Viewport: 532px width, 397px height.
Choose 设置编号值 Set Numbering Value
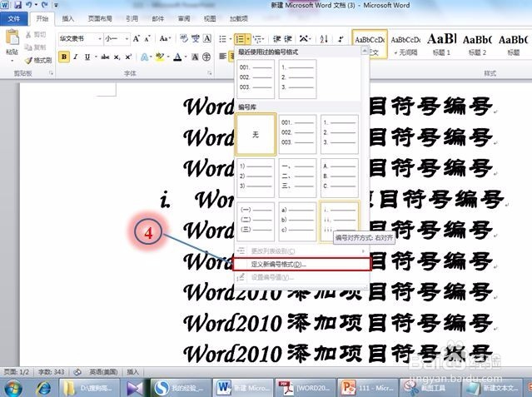302,277
